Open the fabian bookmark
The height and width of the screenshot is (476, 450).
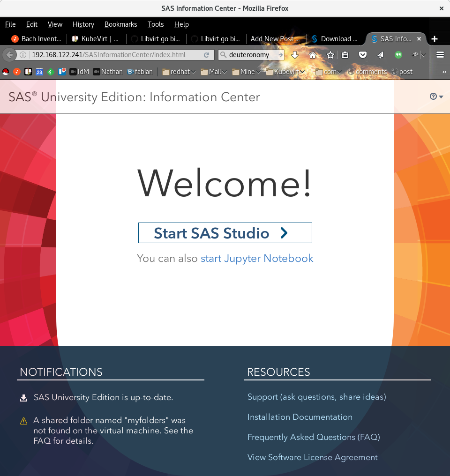coord(140,72)
